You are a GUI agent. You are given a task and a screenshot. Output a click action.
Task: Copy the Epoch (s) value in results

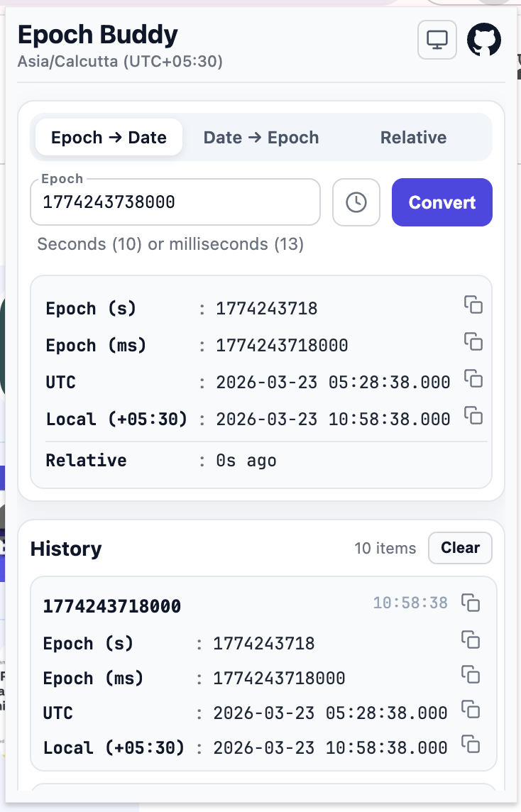(473, 304)
